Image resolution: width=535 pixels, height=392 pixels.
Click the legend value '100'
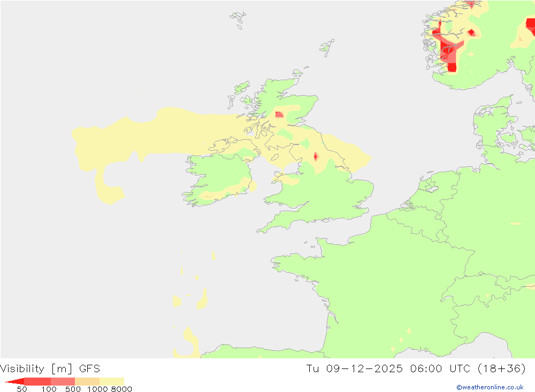[49, 389]
